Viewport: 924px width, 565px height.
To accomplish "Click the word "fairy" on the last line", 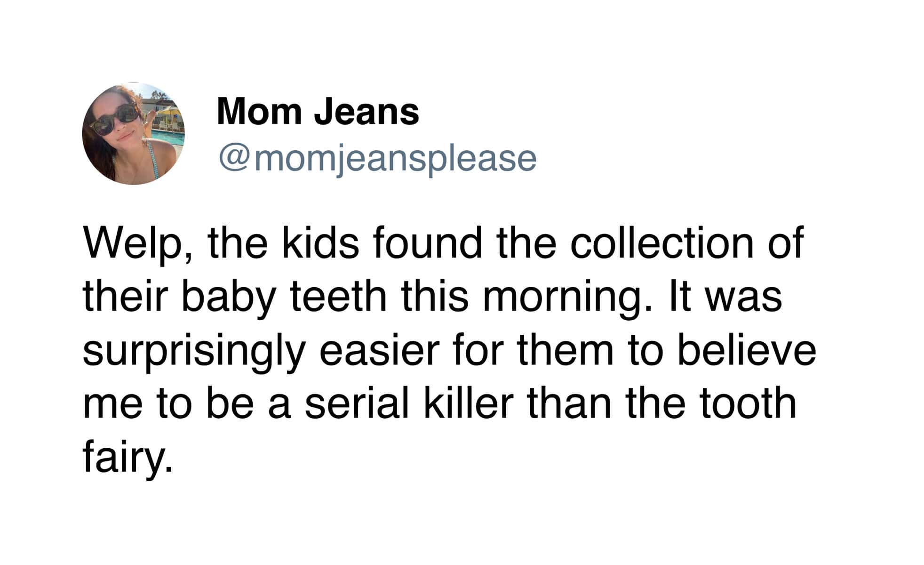I will tap(124, 458).
